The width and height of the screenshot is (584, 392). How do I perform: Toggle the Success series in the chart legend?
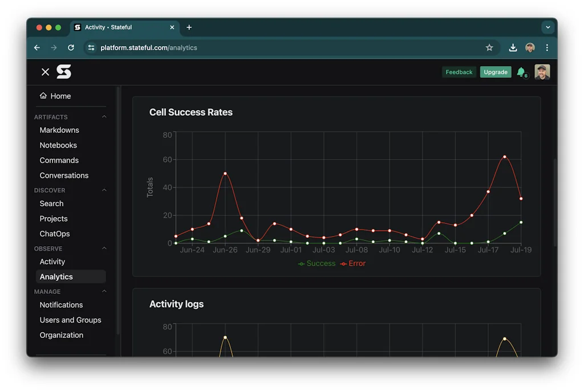point(317,263)
